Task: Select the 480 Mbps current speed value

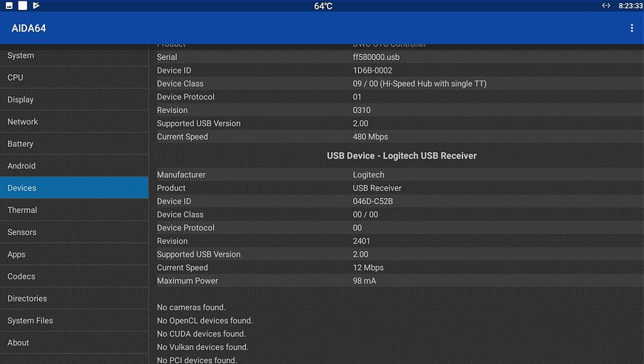Action: point(370,137)
